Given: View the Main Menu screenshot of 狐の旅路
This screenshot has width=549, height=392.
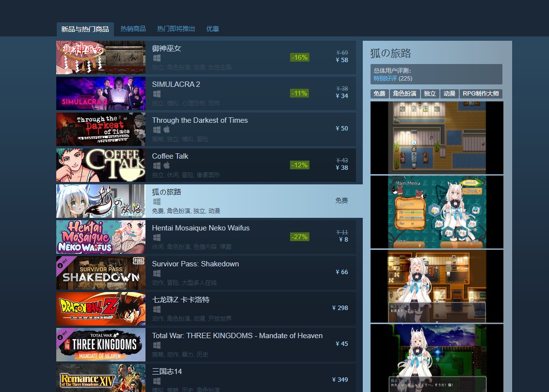Looking at the screenshot, I should pos(437,212).
